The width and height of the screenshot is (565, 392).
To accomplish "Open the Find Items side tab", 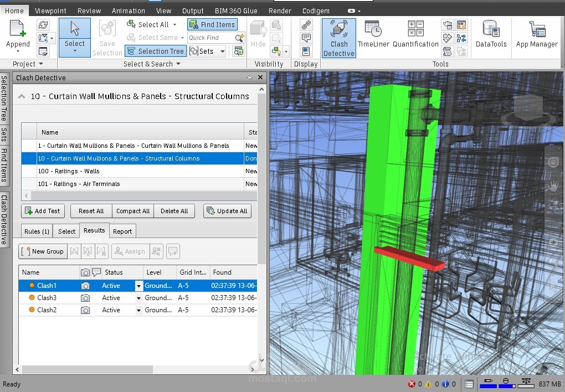I will tap(4, 164).
